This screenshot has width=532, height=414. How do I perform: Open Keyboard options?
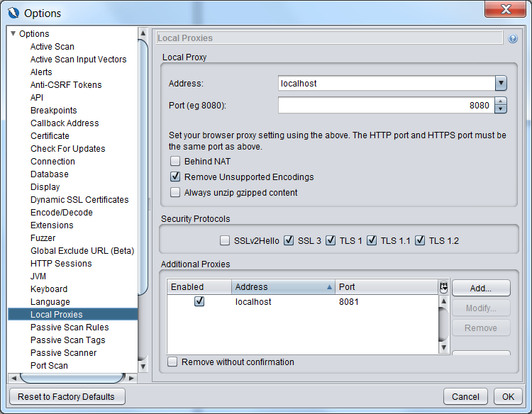(x=49, y=289)
